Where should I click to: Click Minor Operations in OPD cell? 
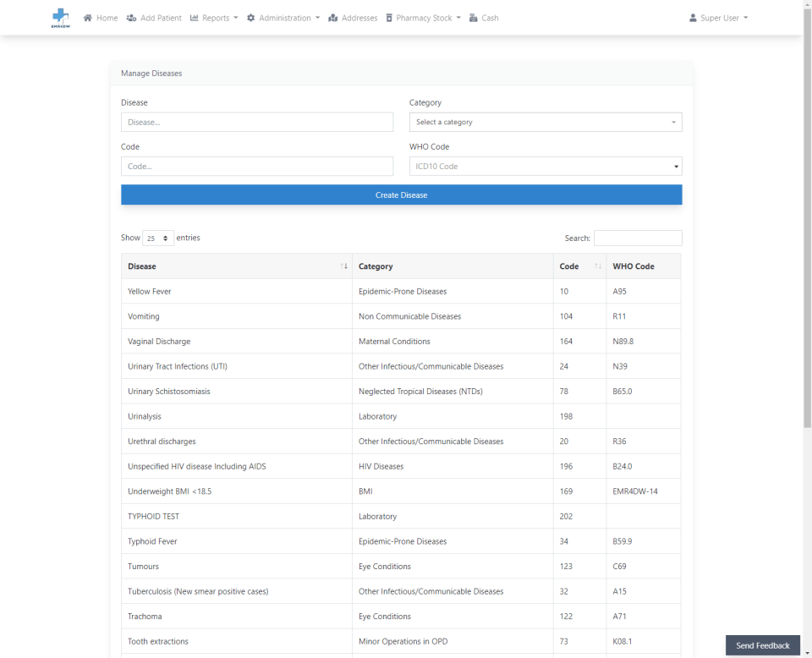(452, 641)
